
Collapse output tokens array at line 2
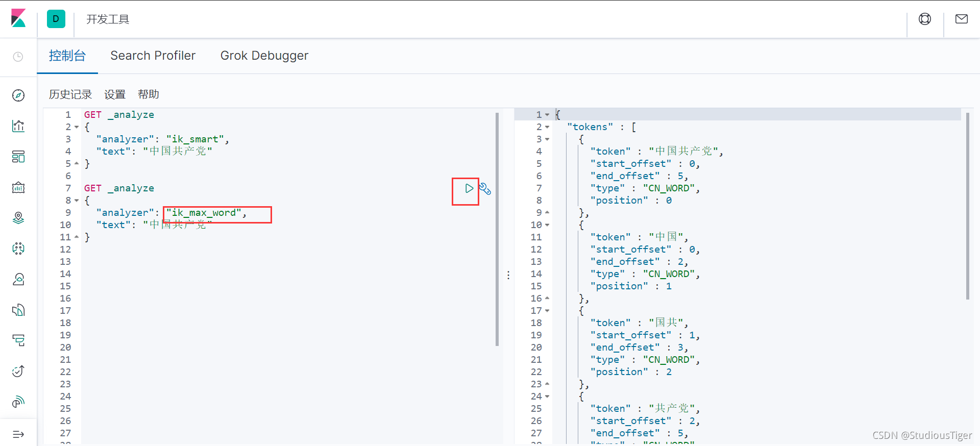tap(547, 127)
